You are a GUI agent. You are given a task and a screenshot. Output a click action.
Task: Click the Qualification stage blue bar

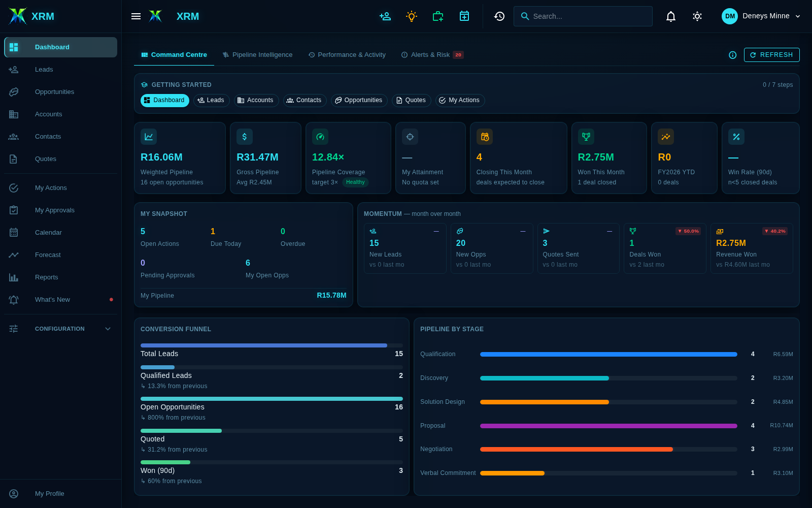(x=608, y=354)
